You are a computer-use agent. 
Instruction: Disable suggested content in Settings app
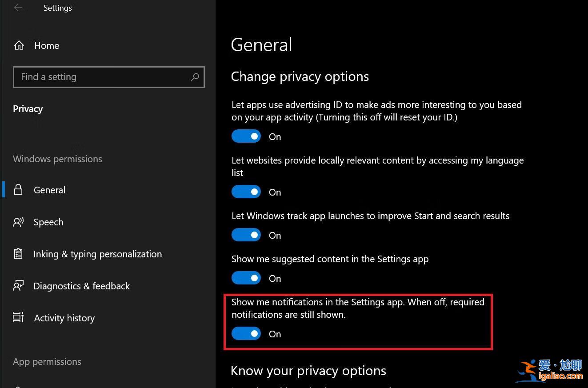click(x=246, y=278)
